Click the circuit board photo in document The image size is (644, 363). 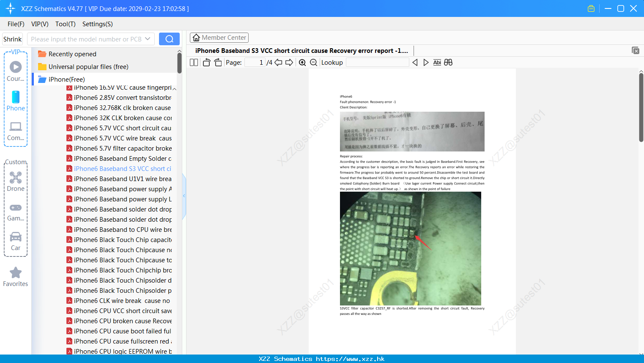(411, 249)
